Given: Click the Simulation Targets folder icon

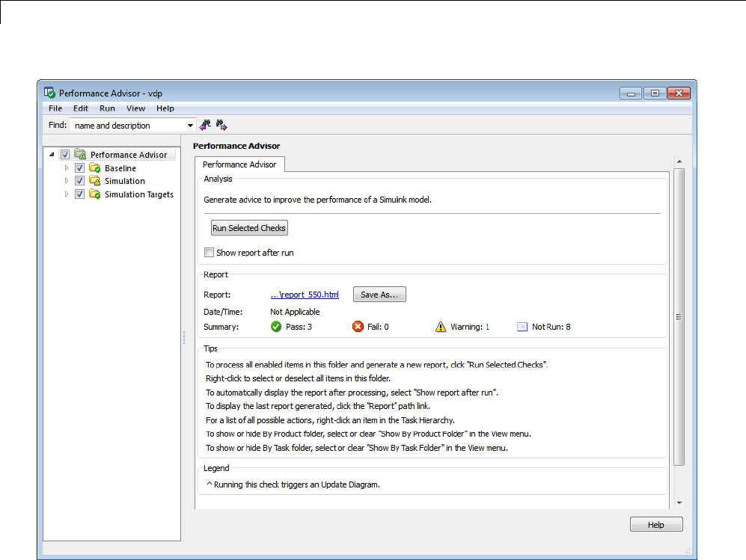Looking at the screenshot, I should (x=95, y=194).
